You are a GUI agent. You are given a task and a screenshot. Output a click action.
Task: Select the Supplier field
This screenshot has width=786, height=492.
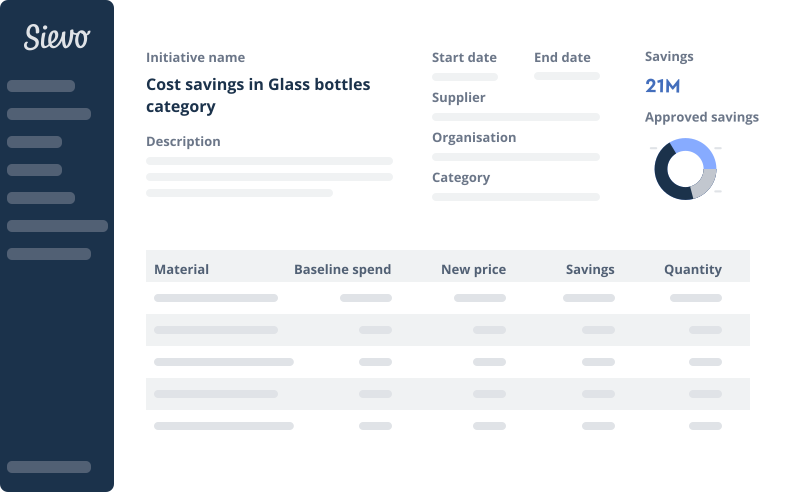[515, 117]
